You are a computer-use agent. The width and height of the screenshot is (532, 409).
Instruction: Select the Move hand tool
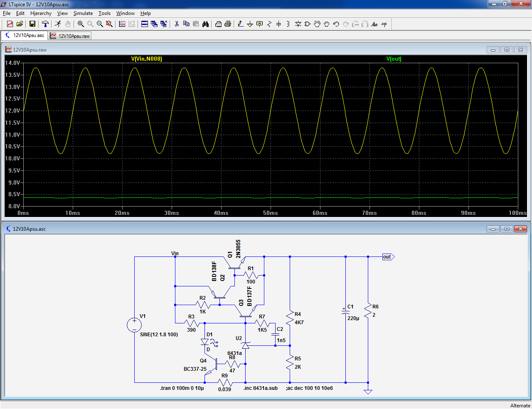coord(317,24)
